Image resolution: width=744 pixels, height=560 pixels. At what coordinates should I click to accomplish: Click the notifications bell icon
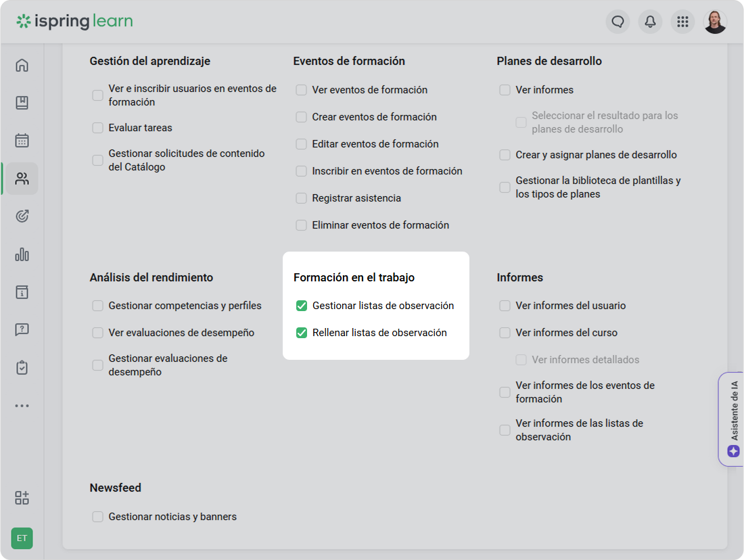point(650,22)
